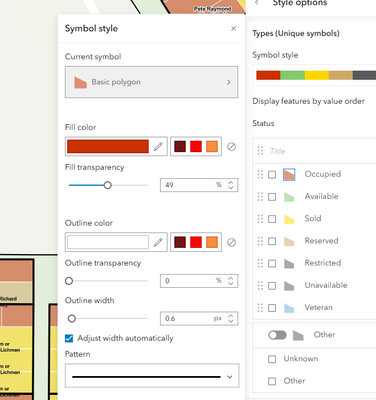Check the Sold checkbox
376x400 pixels.
pos(272,219)
